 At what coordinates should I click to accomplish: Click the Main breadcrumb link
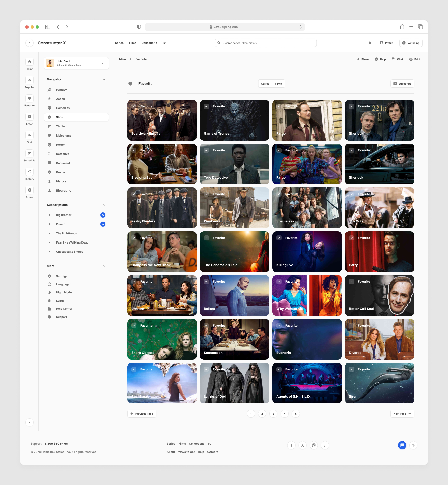(x=122, y=59)
